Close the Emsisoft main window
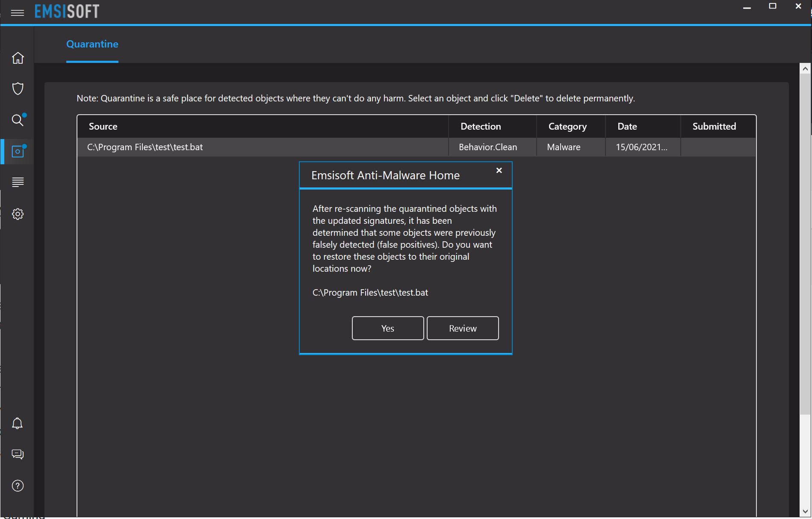 click(x=798, y=6)
